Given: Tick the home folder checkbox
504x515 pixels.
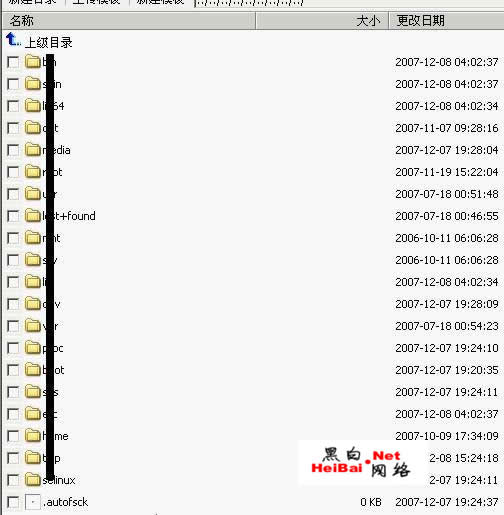Looking at the screenshot, I should (x=13, y=436).
